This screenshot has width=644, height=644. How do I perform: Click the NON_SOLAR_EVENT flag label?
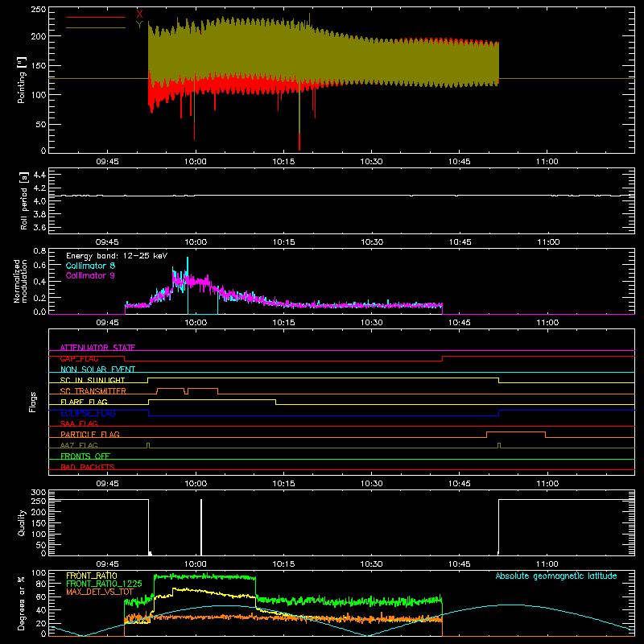pos(97,369)
